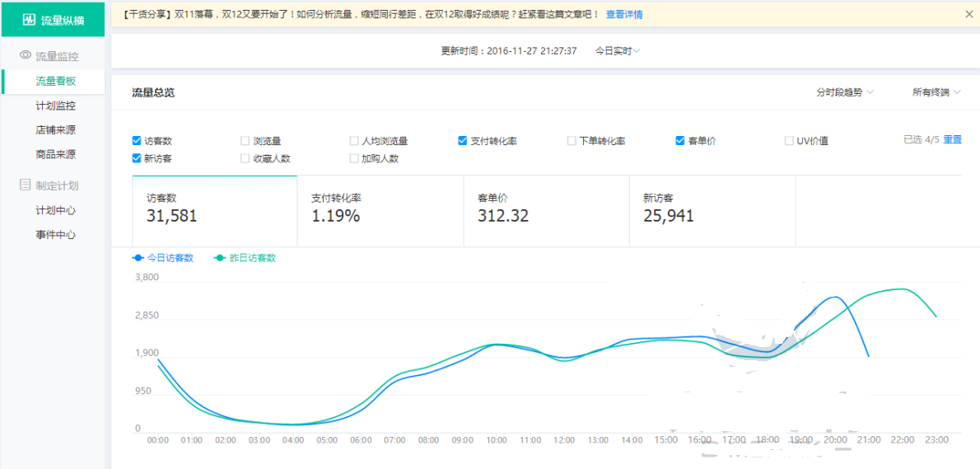This screenshot has height=469, width=980.
Task: Select the 支付转化率 metric card
Action: point(380,210)
